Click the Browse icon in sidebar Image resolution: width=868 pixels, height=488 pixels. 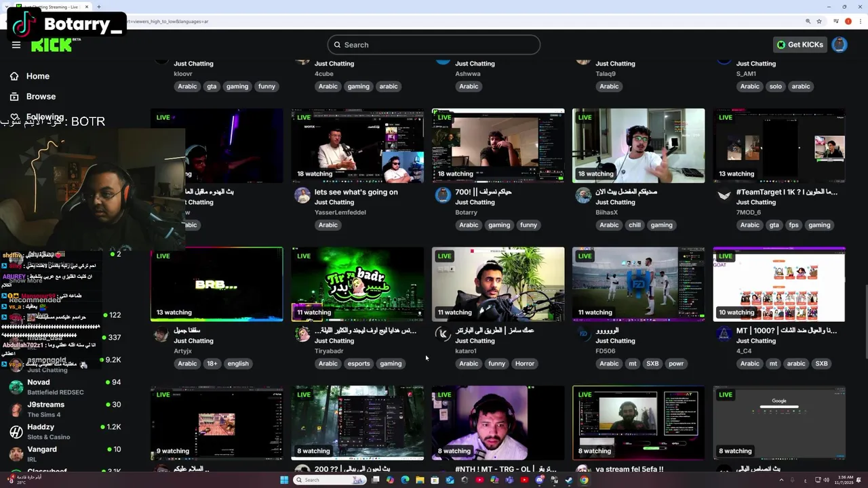14,96
